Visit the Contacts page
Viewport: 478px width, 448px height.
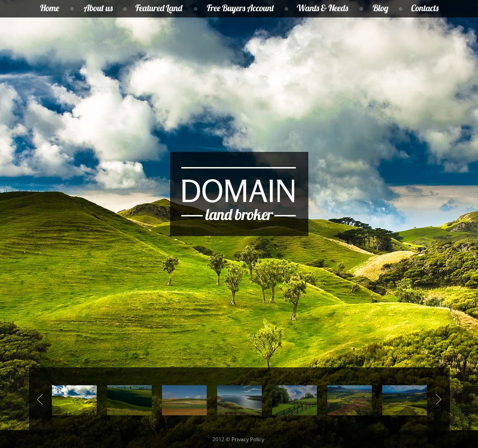click(424, 8)
